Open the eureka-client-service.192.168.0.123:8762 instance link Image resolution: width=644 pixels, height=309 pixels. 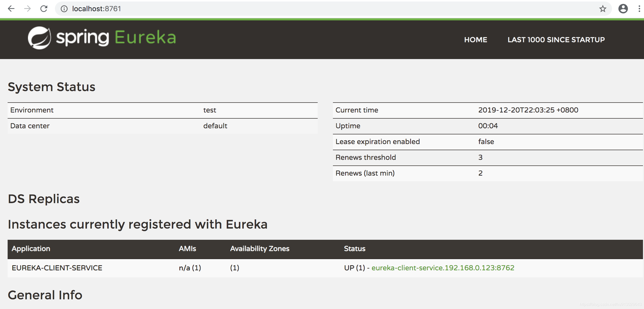tap(443, 268)
